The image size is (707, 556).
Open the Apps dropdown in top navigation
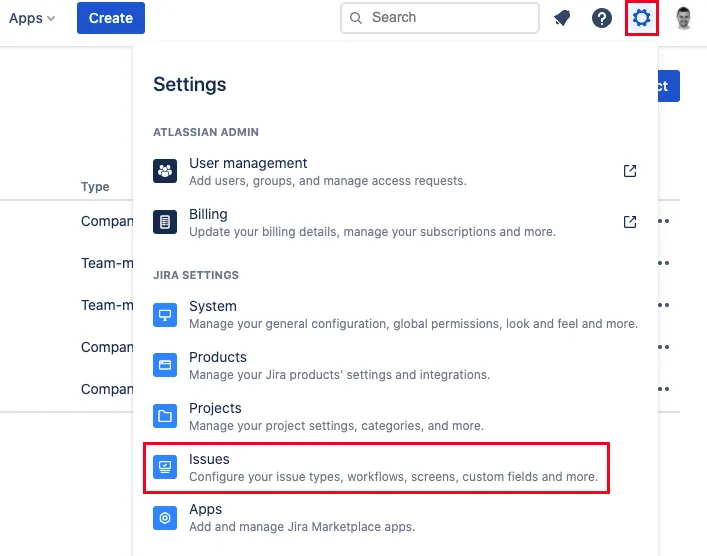32,18
